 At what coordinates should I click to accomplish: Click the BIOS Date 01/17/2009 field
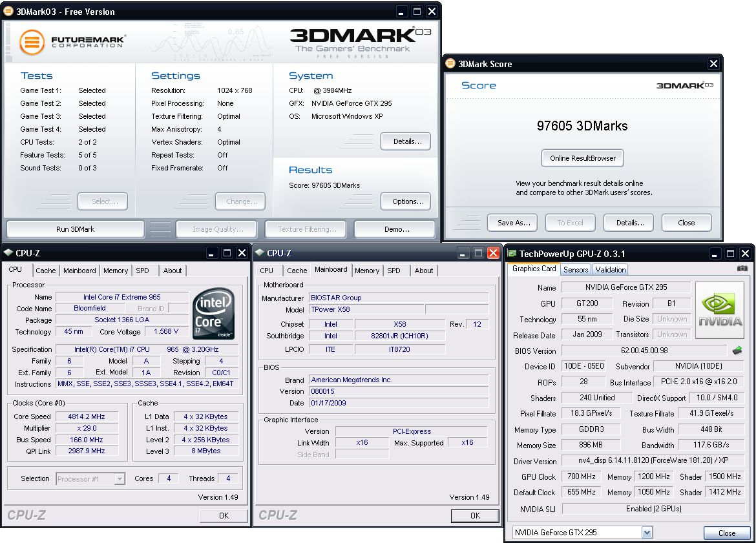(x=399, y=403)
